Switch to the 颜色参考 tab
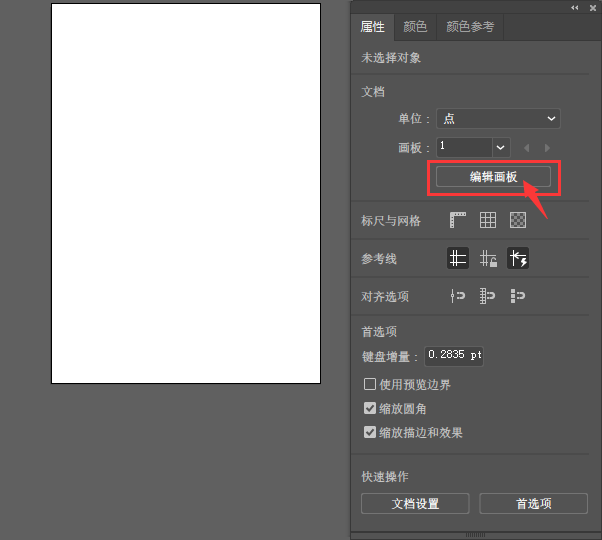602x540 pixels. coord(470,26)
